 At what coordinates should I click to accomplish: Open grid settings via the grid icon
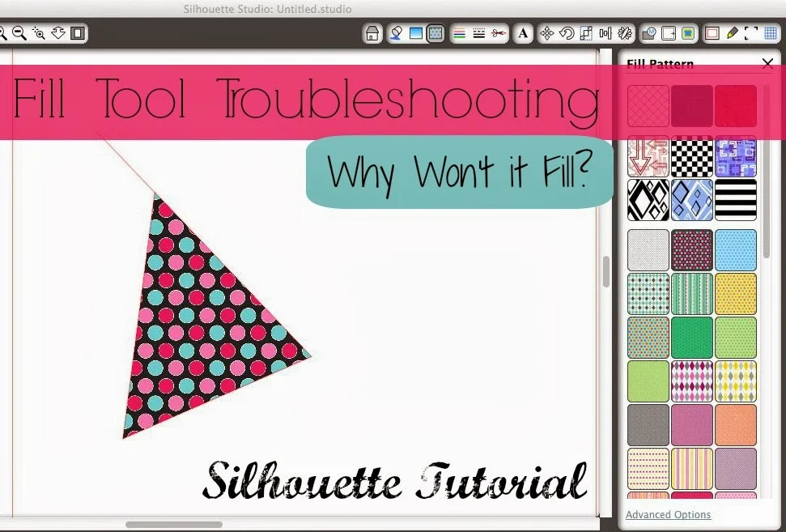[769, 33]
